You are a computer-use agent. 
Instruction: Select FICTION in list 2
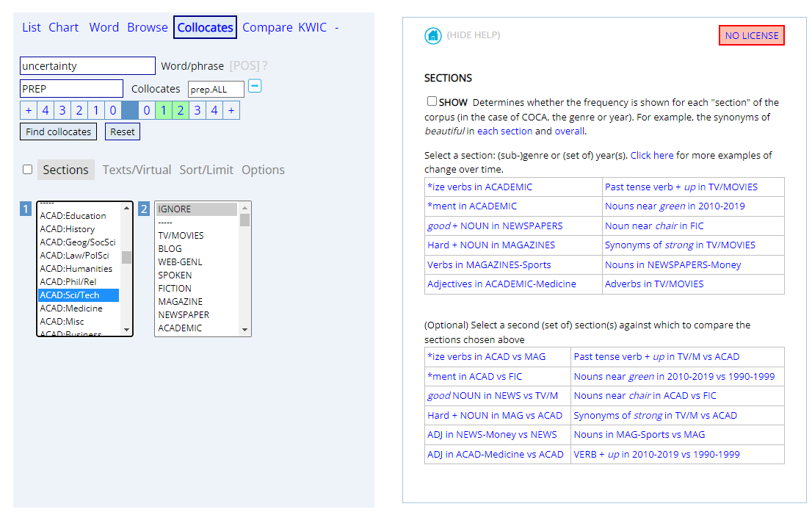tap(197, 288)
